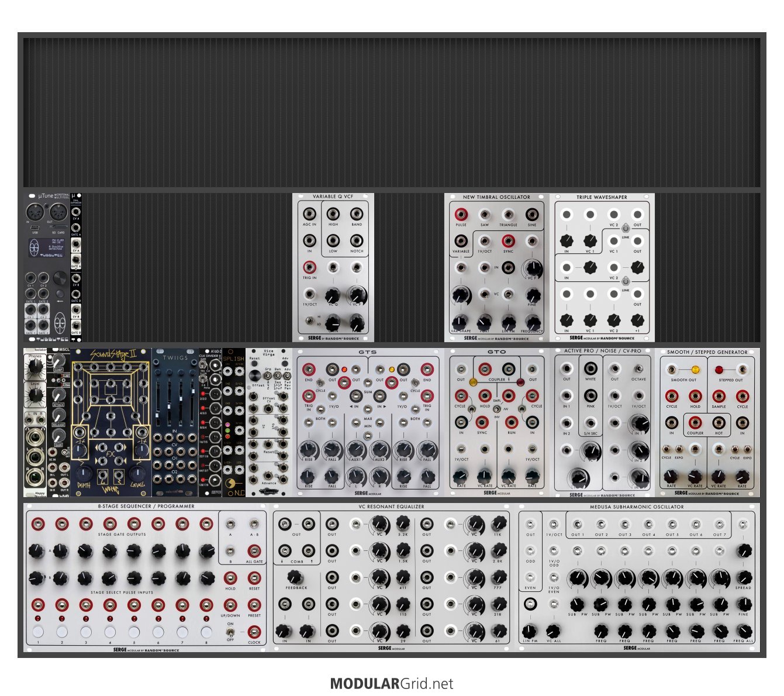Adjust the 777 band knob
This screenshot has height=696, width=784.
498,577
